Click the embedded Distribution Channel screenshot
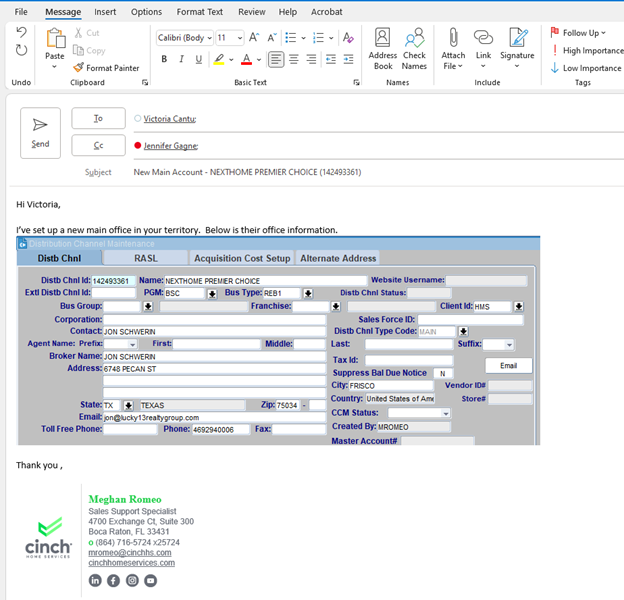The height and width of the screenshot is (600, 624). click(278, 341)
